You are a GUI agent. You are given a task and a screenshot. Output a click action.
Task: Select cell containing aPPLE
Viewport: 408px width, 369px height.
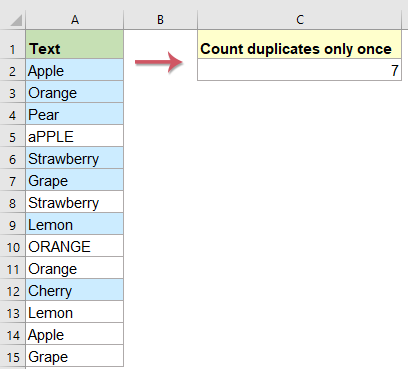coord(75,136)
